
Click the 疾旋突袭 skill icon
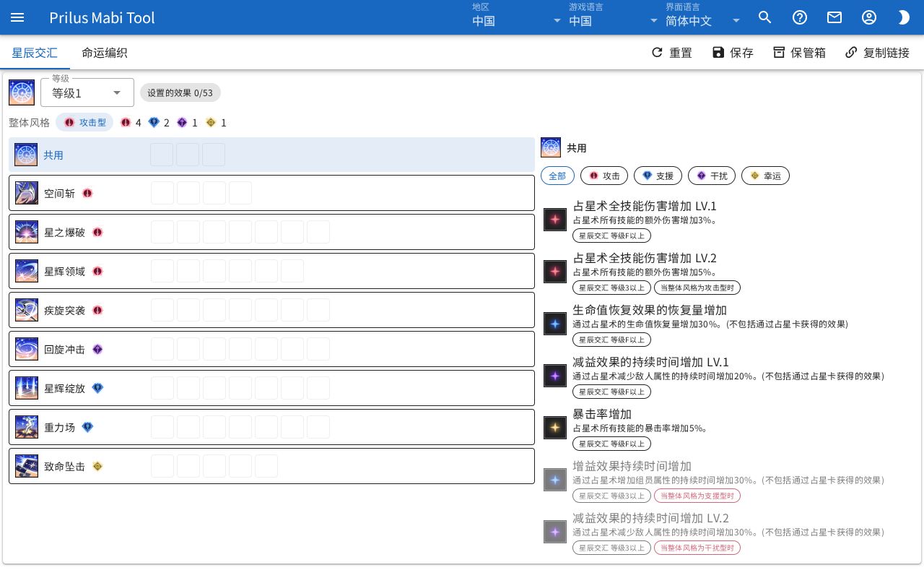coord(27,311)
